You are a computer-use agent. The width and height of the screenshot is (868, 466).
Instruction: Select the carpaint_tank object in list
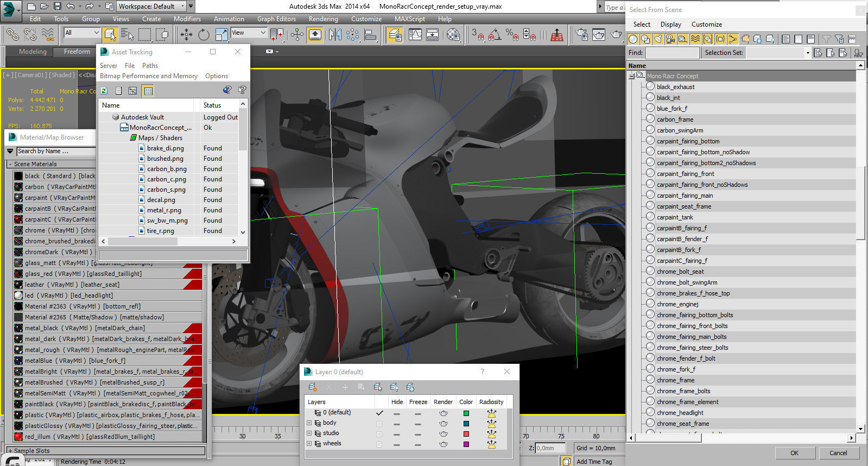[x=675, y=217]
